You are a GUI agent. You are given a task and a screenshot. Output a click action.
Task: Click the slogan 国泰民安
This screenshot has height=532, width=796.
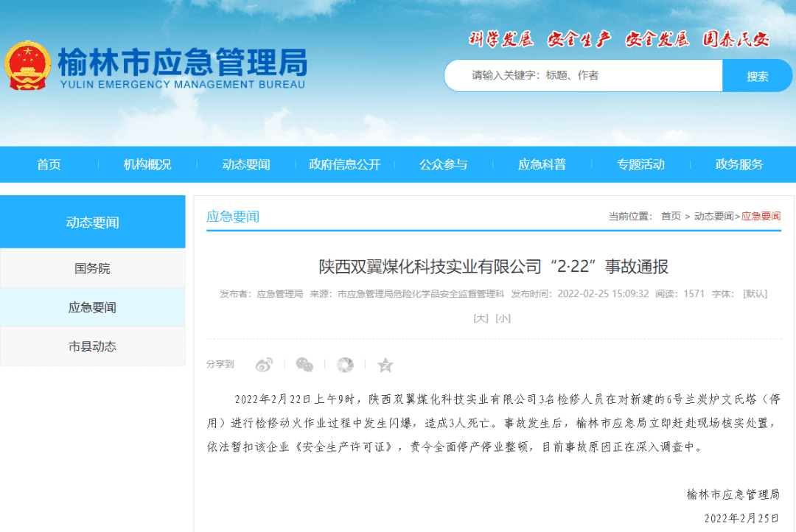coord(736,39)
